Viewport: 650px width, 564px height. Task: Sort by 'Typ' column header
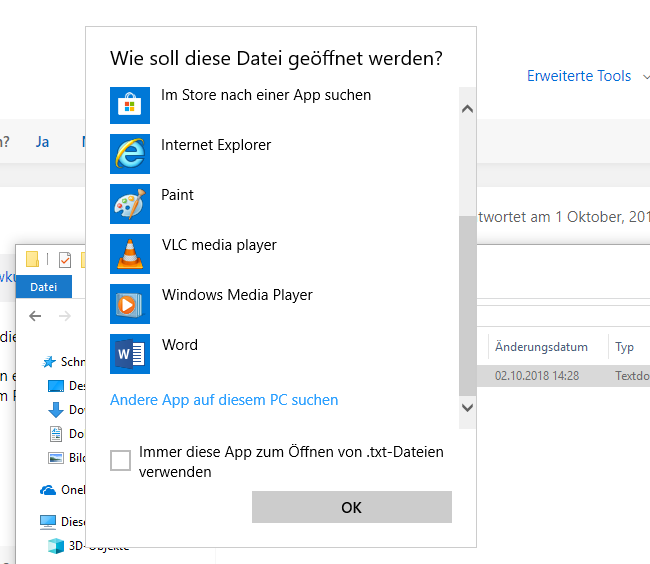tap(625, 347)
